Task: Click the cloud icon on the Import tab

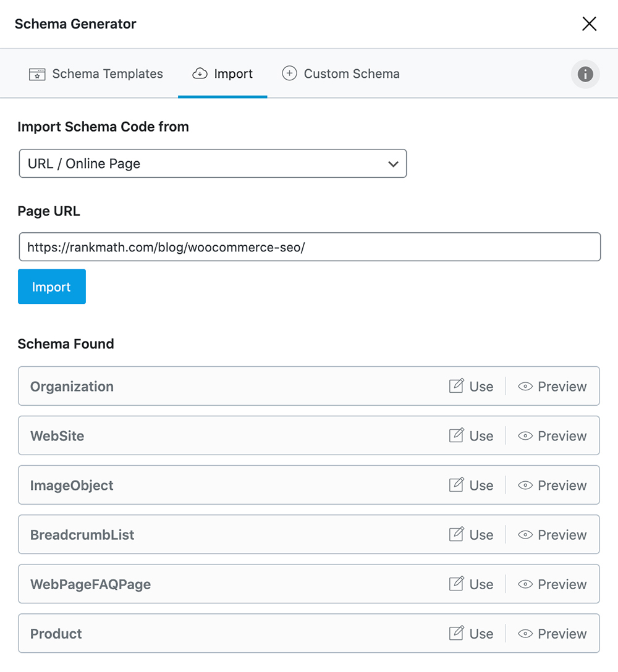Action: coord(200,73)
